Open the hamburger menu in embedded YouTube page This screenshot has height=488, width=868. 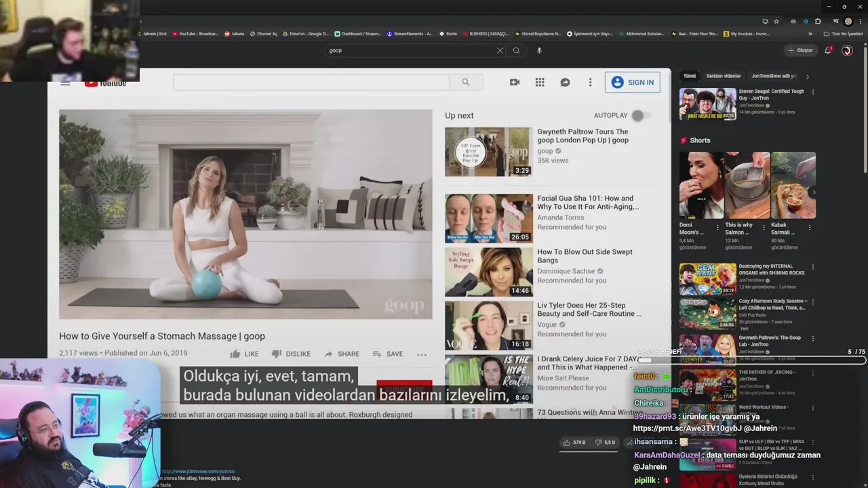[x=65, y=83]
